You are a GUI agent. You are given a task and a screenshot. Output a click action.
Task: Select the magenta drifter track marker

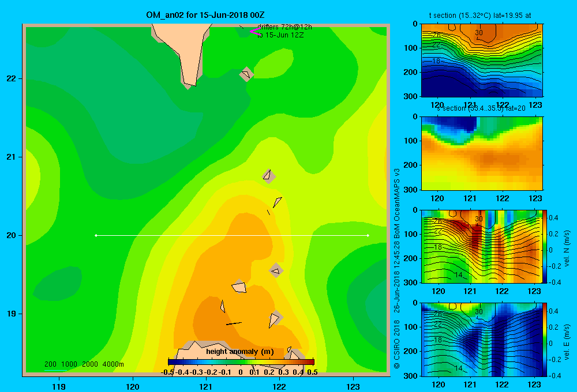point(254,32)
